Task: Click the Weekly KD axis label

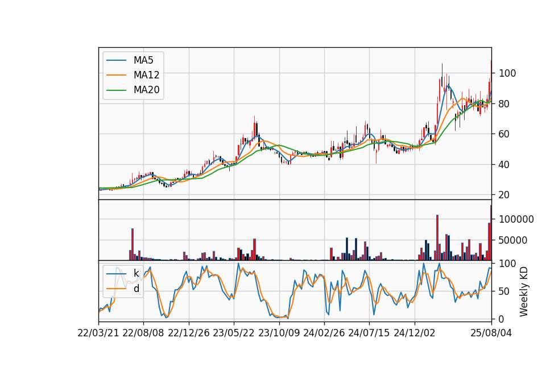Action: coord(523,291)
